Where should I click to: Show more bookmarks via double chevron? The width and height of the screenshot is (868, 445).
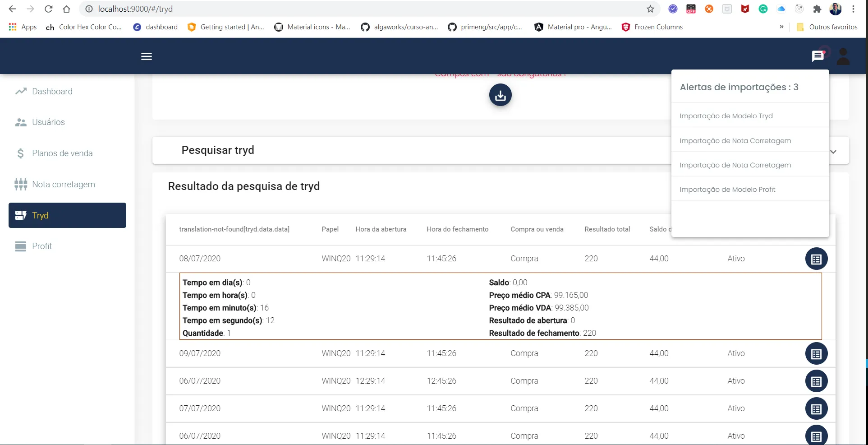(781, 27)
